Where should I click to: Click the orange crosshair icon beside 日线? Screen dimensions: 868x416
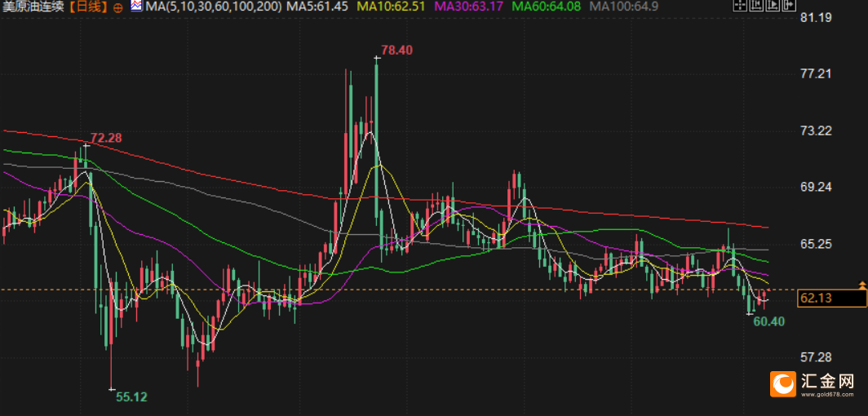click(x=117, y=7)
